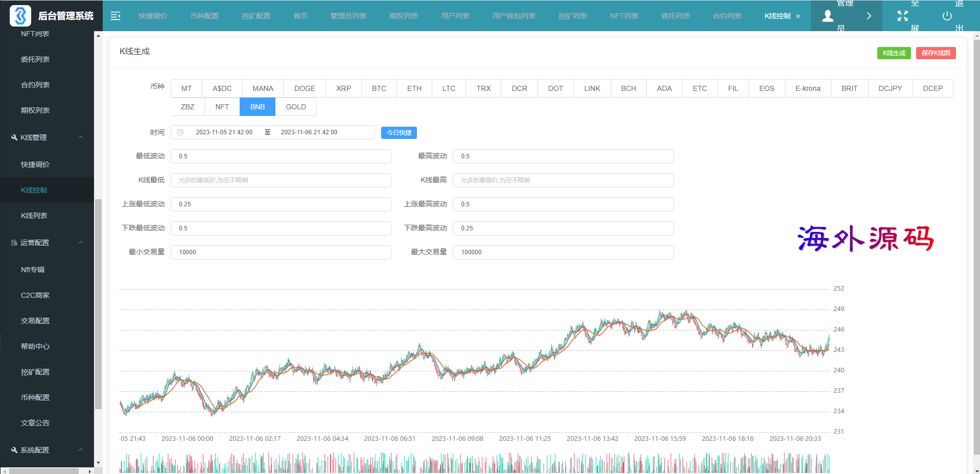Image resolution: width=980 pixels, height=474 pixels.
Task: Click the start date-time field
Action: point(224,132)
